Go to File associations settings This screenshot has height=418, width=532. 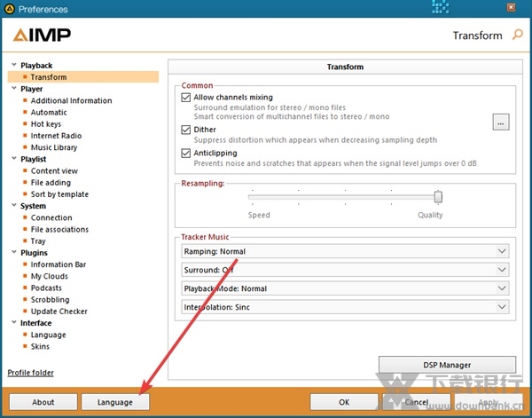(59, 229)
